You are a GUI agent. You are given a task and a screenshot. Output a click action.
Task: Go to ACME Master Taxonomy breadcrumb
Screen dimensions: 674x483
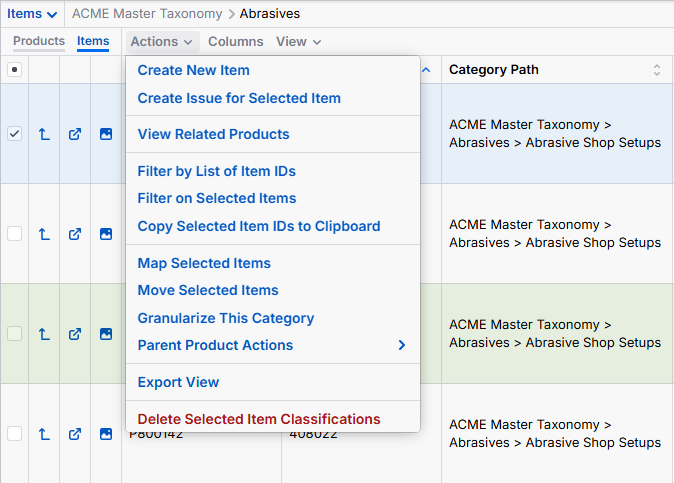pos(147,14)
